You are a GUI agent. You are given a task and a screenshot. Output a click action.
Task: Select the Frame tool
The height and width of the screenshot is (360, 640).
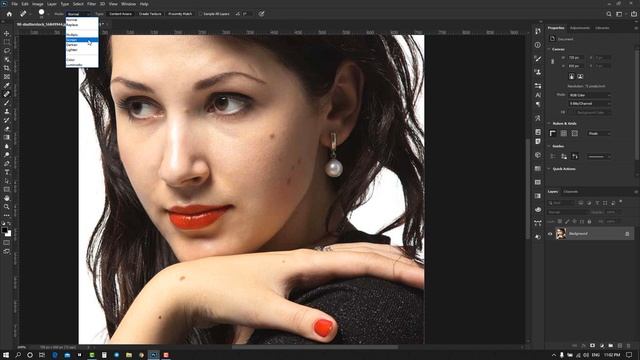[x=7, y=77]
